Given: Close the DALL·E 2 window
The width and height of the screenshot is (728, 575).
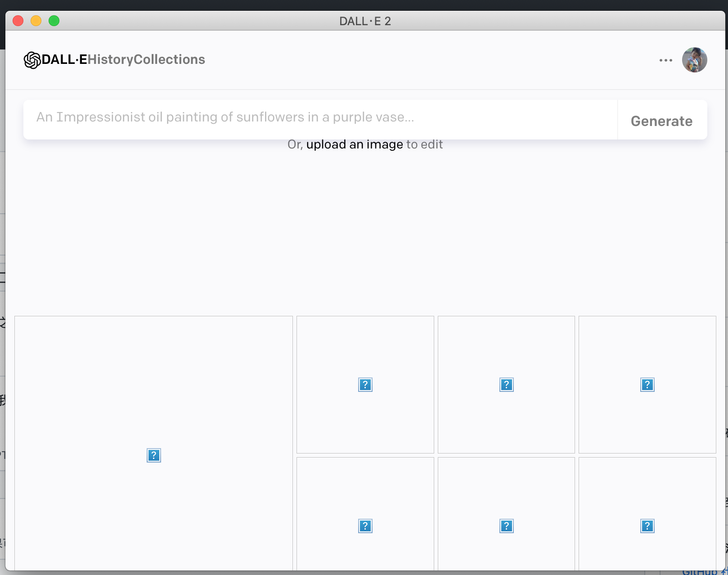Looking at the screenshot, I should coord(18,21).
